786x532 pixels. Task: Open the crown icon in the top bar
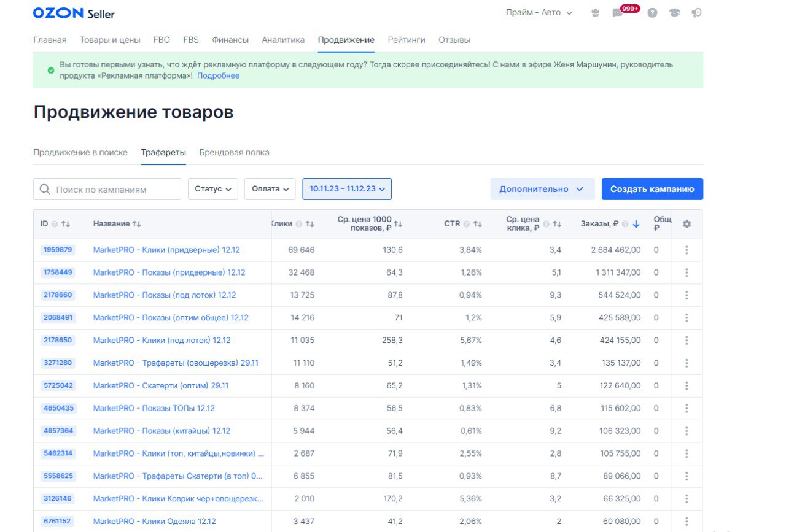tap(595, 13)
